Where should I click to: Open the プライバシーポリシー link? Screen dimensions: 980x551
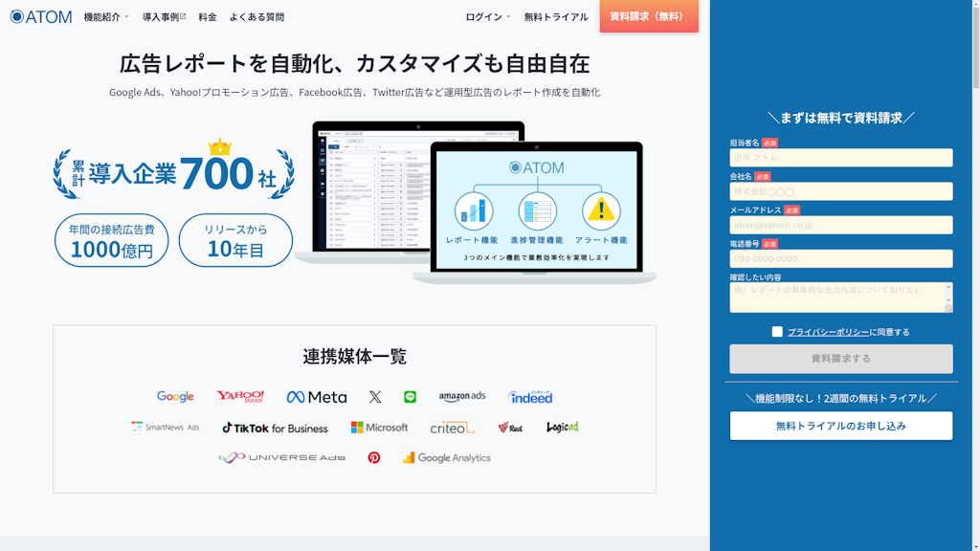pos(828,332)
